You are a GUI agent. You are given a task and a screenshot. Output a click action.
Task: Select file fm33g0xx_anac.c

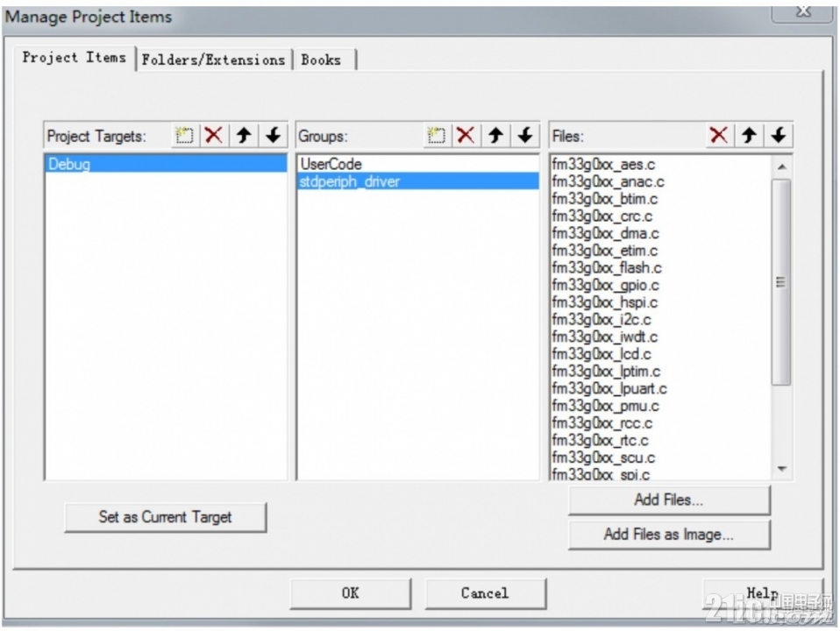click(x=608, y=181)
